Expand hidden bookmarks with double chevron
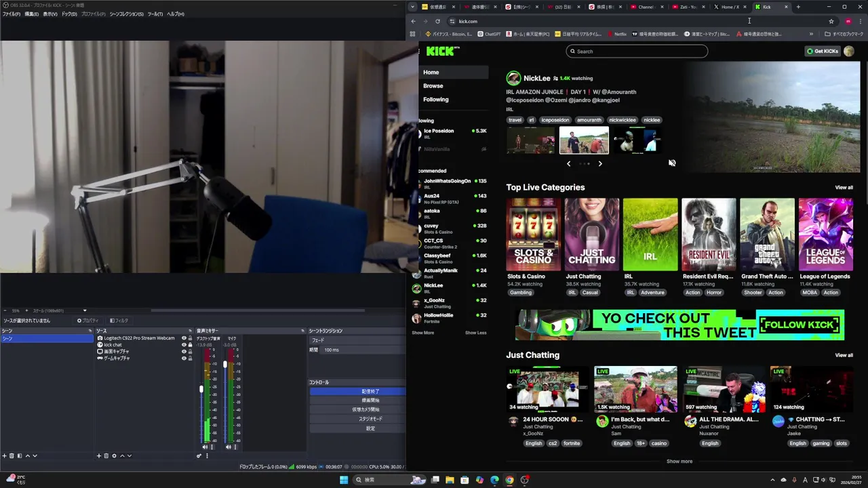Screen dimensions: 868x488 pos(810,34)
